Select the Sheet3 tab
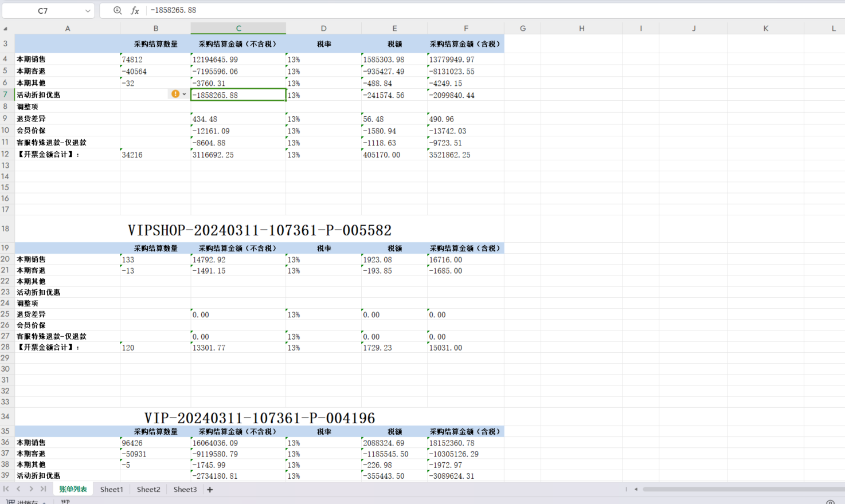 pyautogui.click(x=185, y=490)
